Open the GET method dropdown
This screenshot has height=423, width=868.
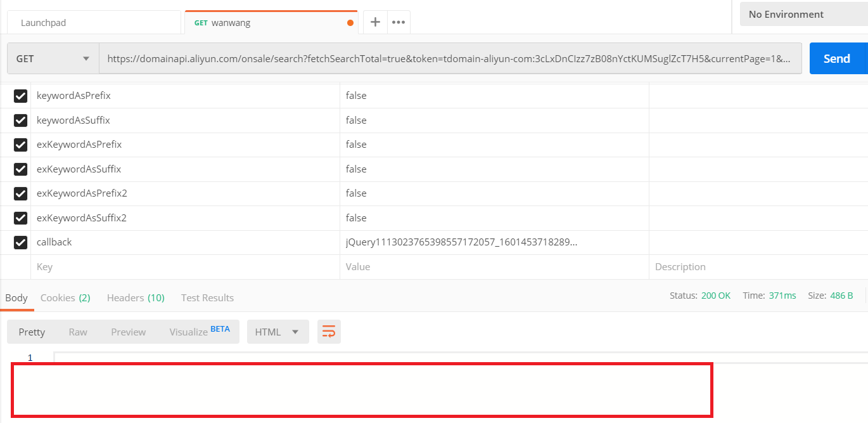coord(53,58)
